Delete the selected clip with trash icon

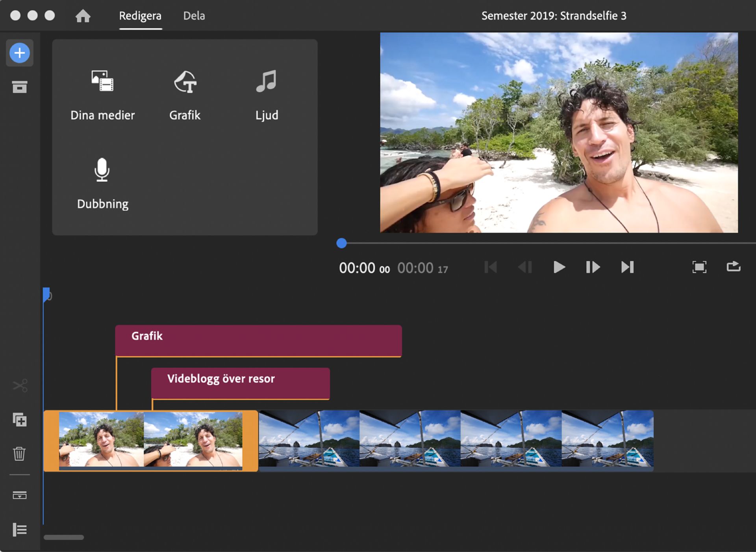pyautogui.click(x=19, y=453)
